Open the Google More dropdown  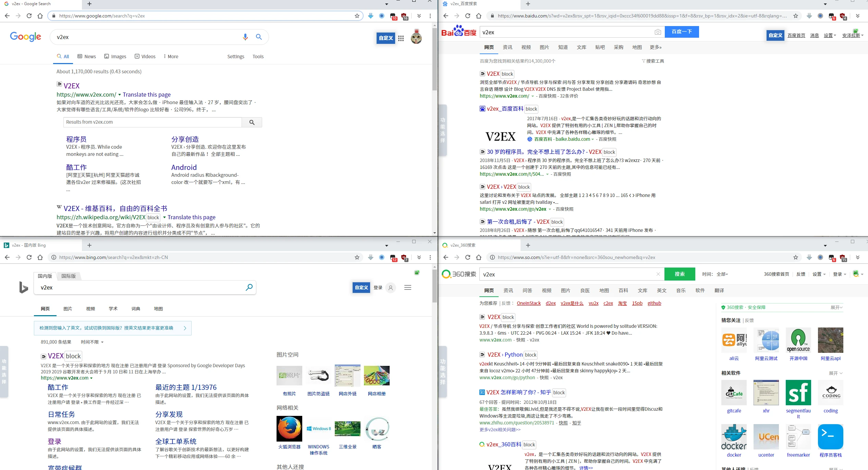(x=171, y=57)
